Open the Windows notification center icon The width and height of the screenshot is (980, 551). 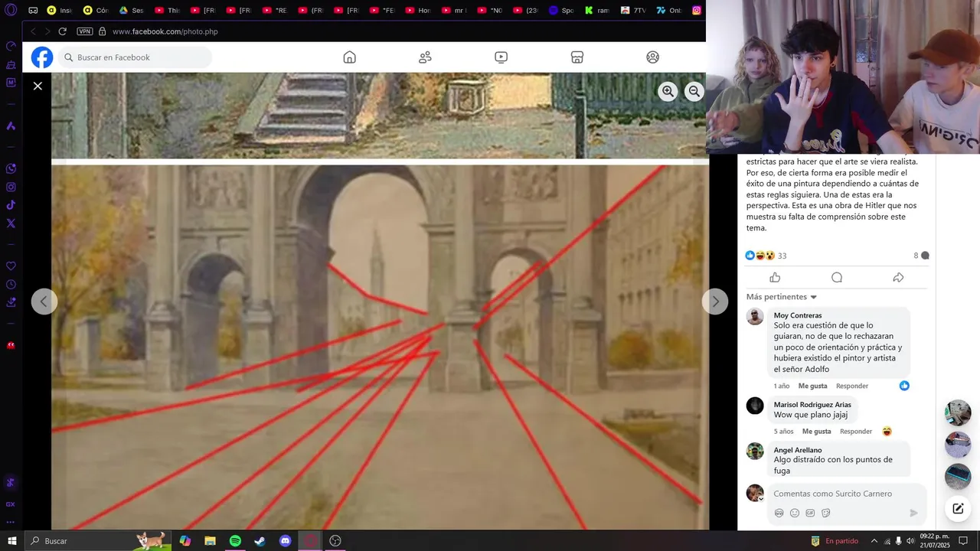(963, 541)
